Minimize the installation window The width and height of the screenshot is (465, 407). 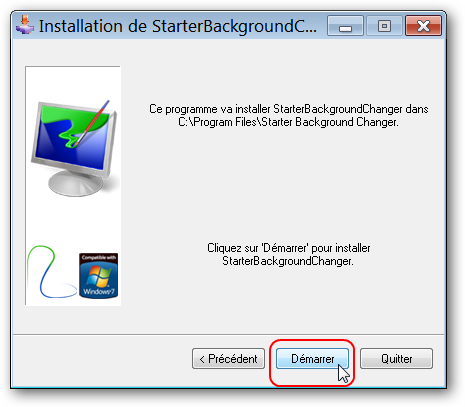pos(345,26)
